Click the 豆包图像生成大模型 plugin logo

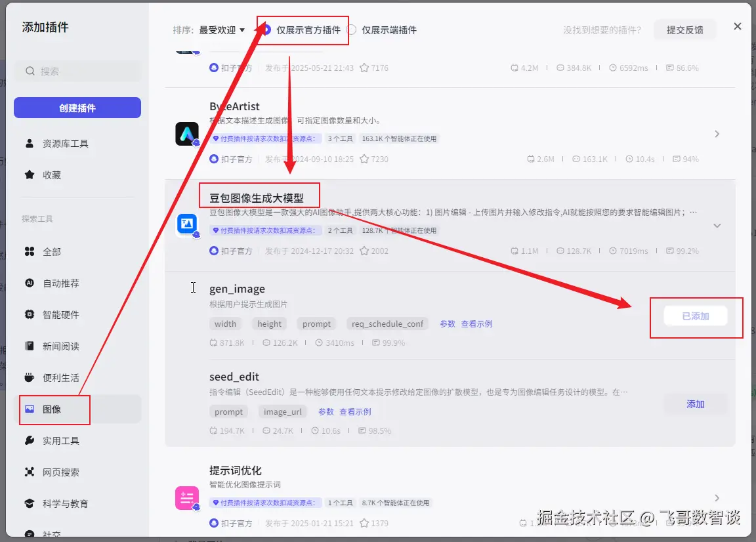coord(187,224)
